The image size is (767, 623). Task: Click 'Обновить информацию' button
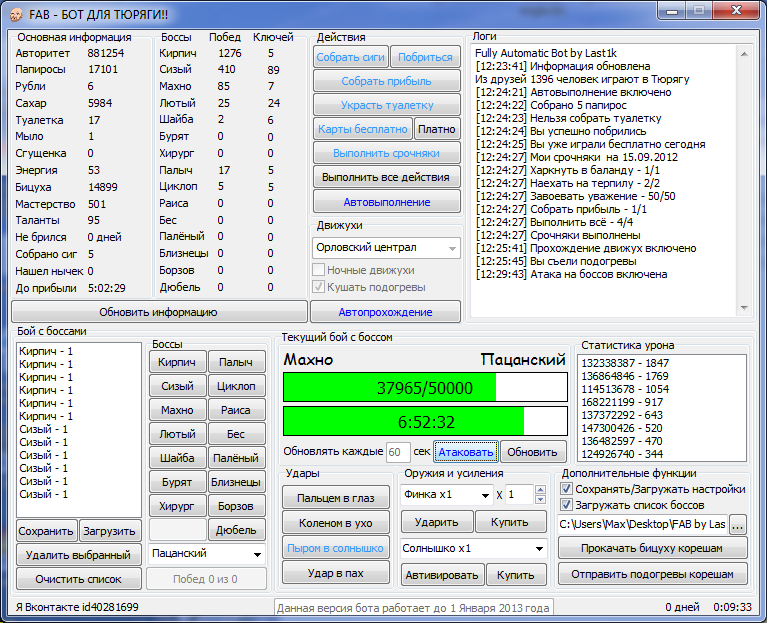[x=159, y=312]
